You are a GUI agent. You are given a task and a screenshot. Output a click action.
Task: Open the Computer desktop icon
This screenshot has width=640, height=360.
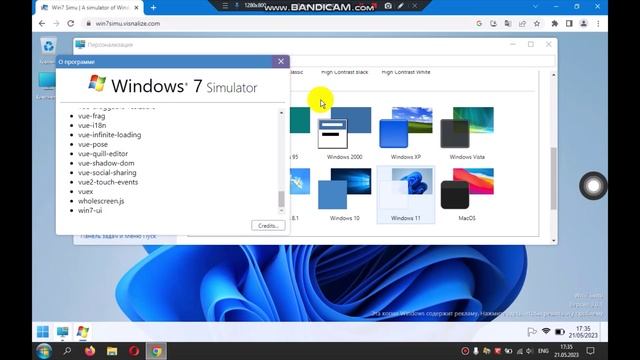47,86
